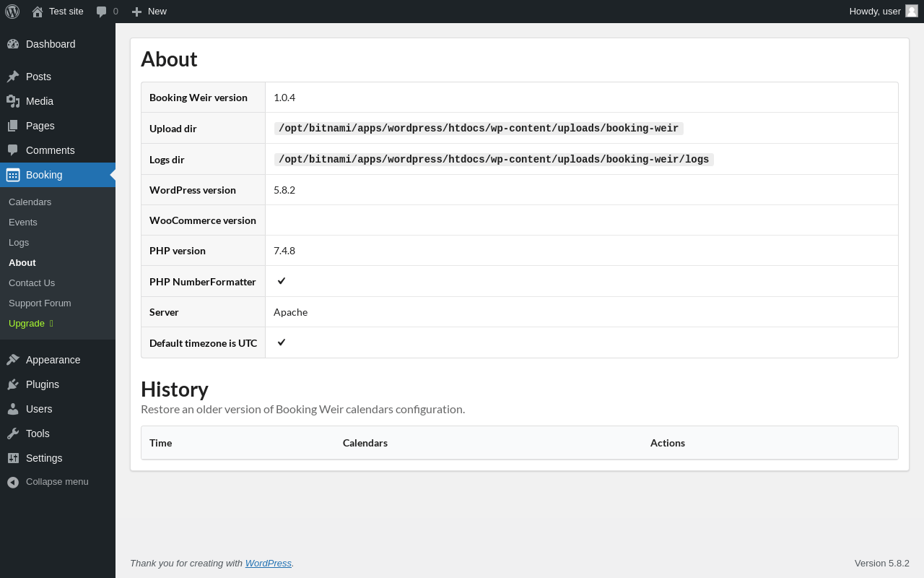Click the Tools wrench icon
Screen dimensions: 924x578
click(13, 433)
